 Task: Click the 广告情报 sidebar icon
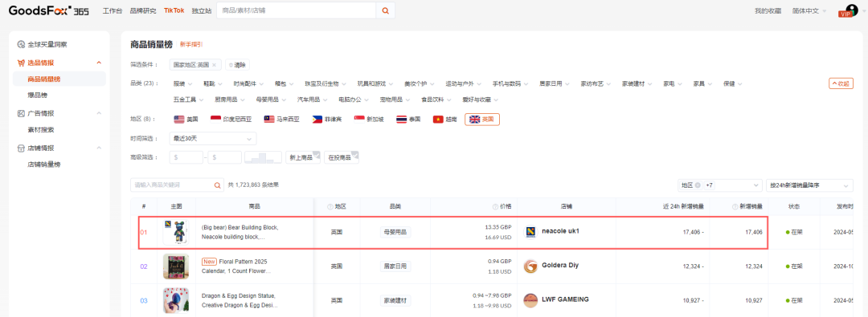pos(21,113)
